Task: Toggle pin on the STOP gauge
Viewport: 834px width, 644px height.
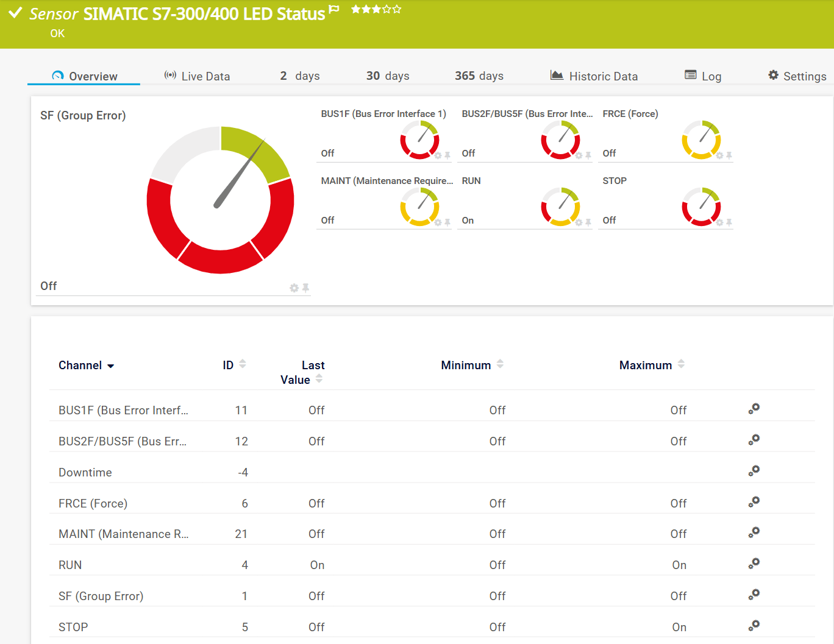Action: [729, 222]
